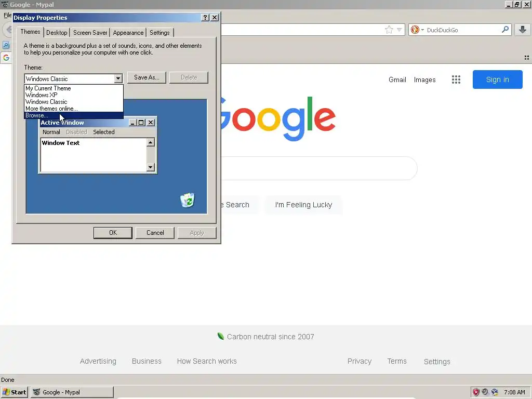
Task: Select the Google favicon tab
Action: 6,58
